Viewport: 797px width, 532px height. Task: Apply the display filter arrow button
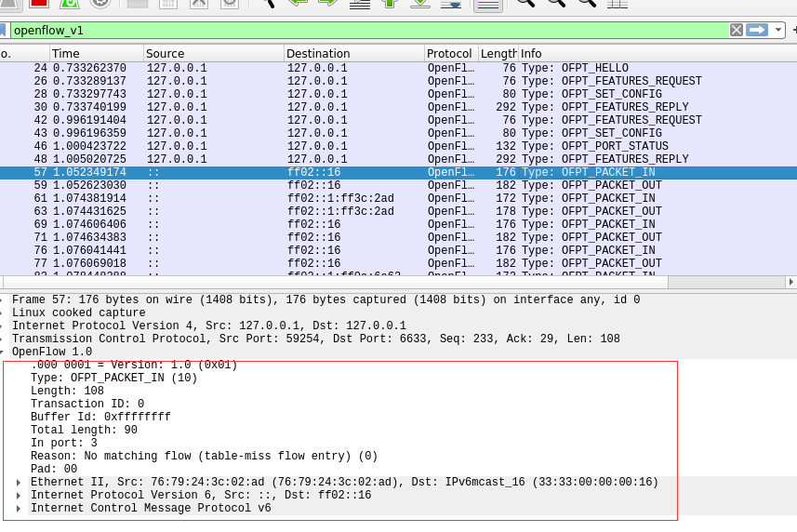(x=757, y=30)
